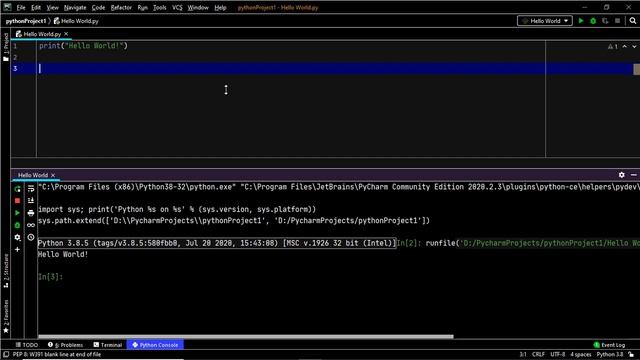Image resolution: width=640 pixels, height=360 pixels.
Task: Open the Navigate menu
Action: coord(75,7)
